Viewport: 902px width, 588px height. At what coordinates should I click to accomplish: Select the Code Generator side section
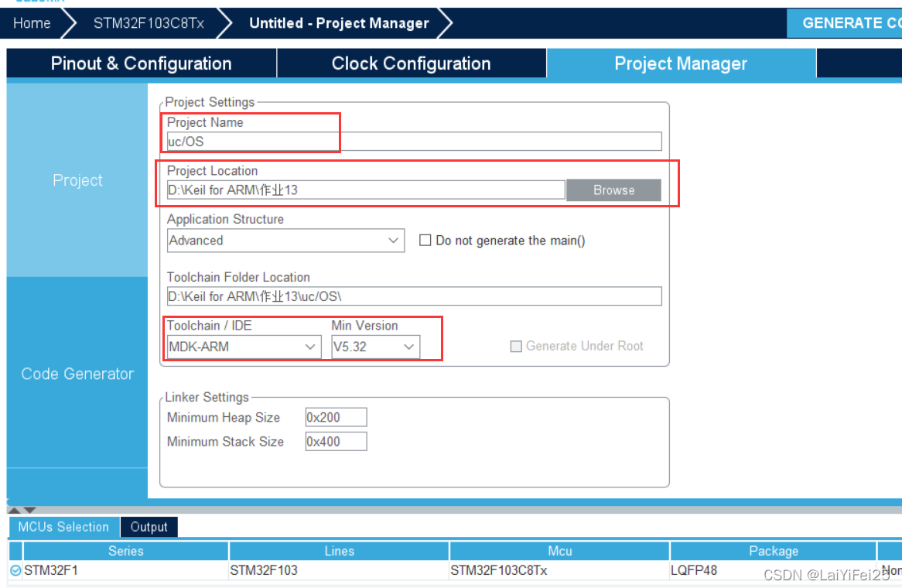tap(77, 374)
